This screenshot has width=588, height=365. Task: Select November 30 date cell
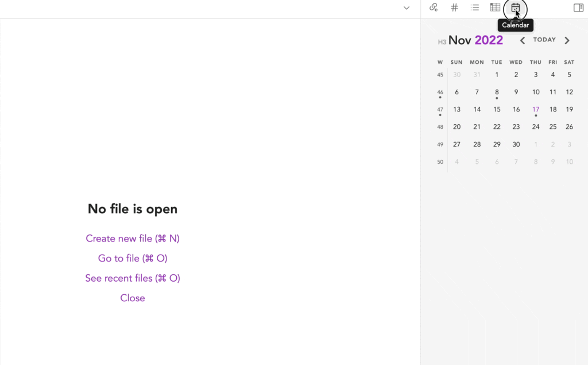[x=516, y=144]
